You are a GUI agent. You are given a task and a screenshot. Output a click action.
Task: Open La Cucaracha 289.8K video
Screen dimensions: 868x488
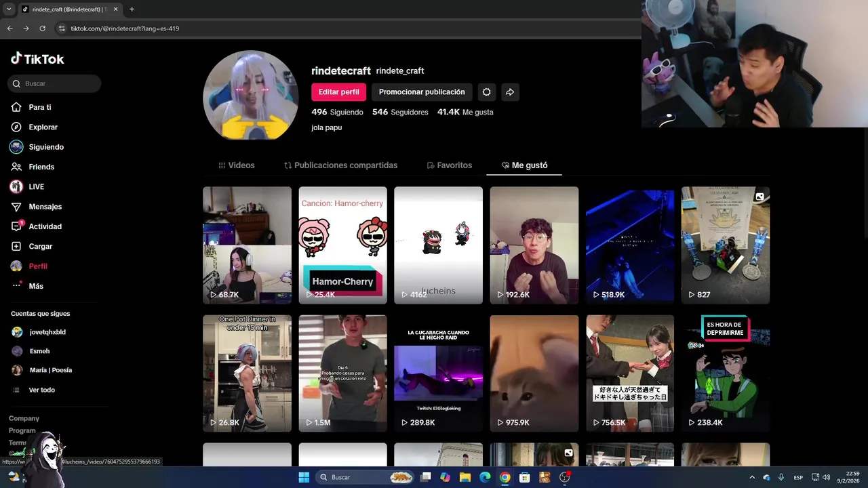point(438,373)
